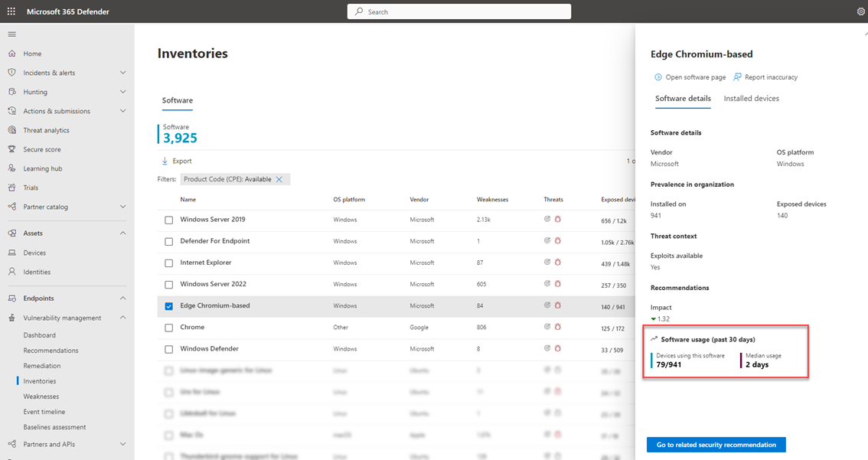Viewport: 868px width, 460px height.
Task: Click the Threat analytics icon
Action: point(11,130)
